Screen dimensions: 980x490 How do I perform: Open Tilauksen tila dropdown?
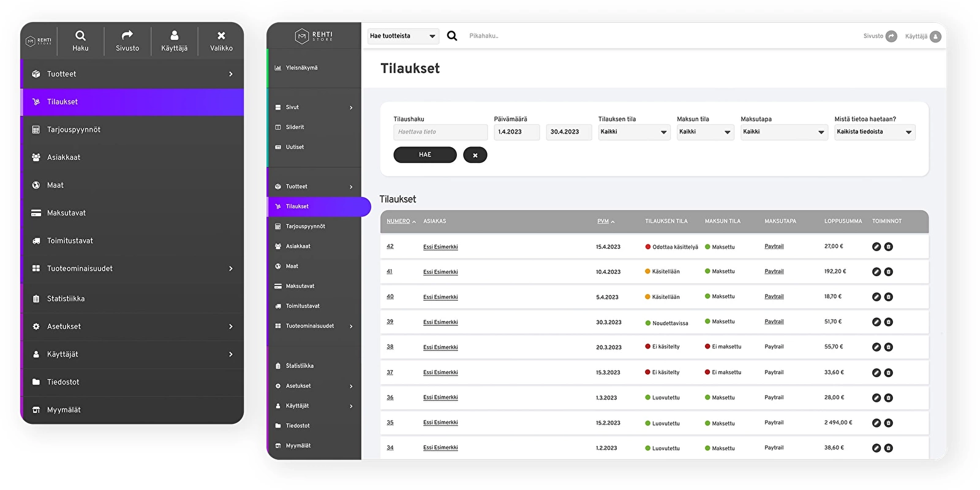634,132
